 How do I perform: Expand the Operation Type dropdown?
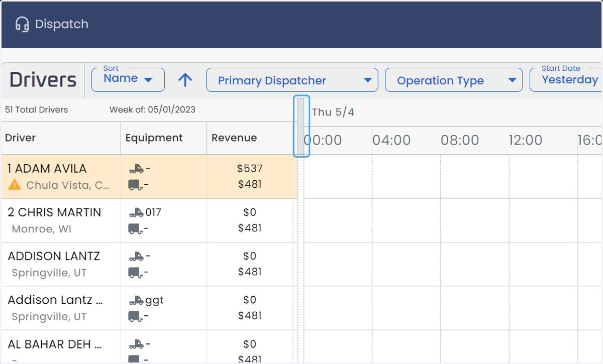click(454, 80)
